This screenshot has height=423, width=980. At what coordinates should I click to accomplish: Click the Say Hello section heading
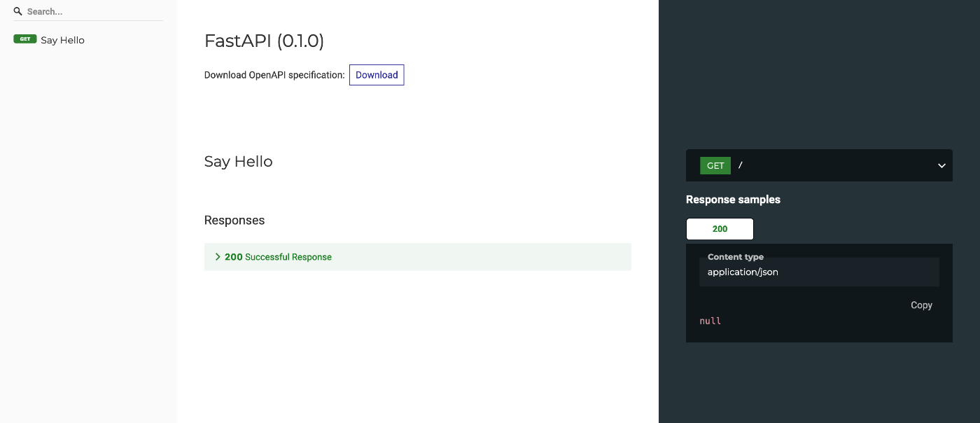[x=238, y=162]
